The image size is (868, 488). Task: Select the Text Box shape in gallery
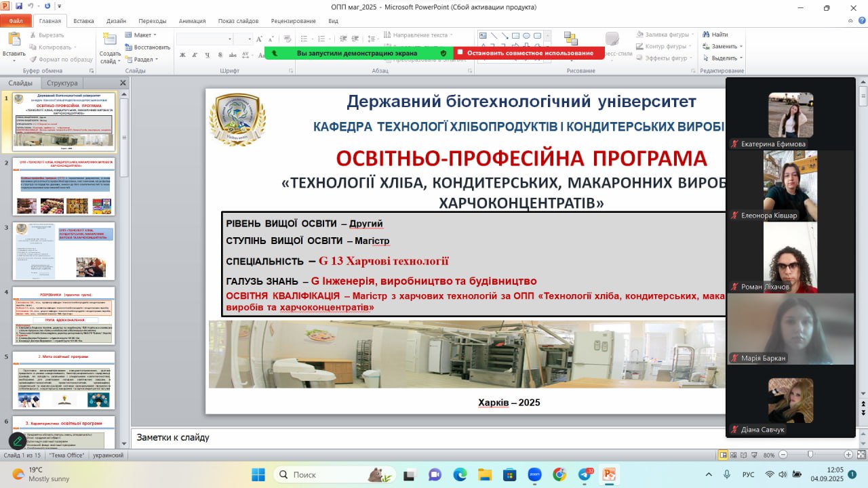click(x=483, y=36)
